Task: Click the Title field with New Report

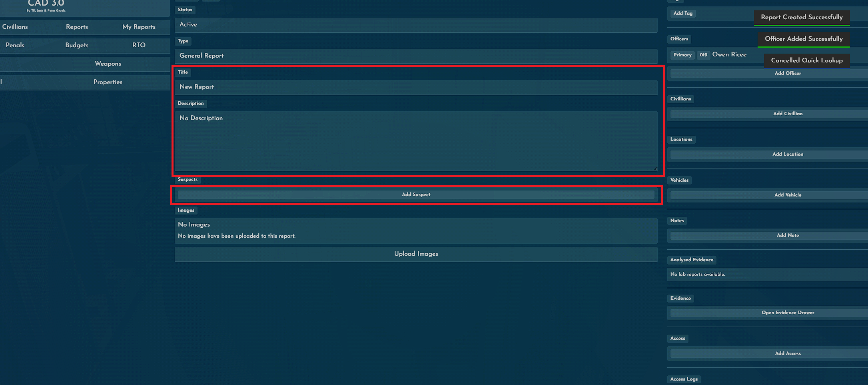Action: click(416, 87)
